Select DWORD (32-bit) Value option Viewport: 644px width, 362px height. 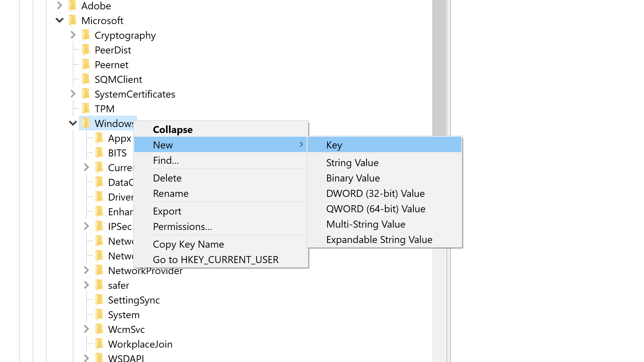pyautogui.click(x=375, y=194)
